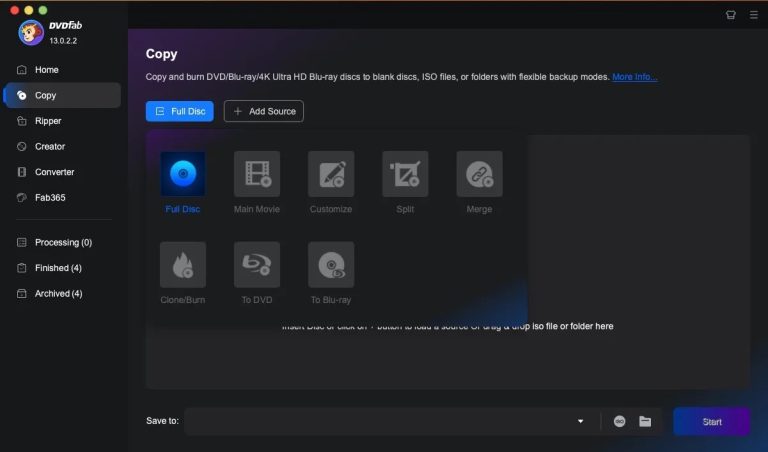Image resolution: width=768 pixels, height=452 pixels.
Task: View Finished (4) tasks
Action: tap(62, 268)
